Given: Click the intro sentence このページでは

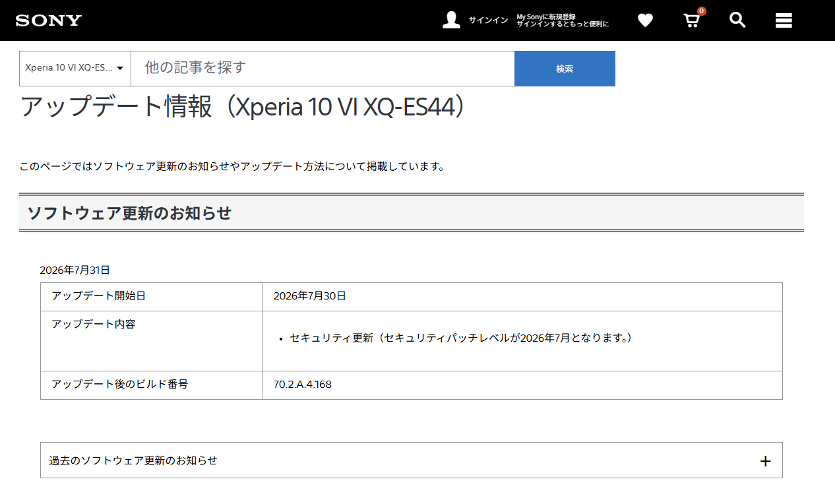Looking at the screenshot, I should (x=232, y=166).
